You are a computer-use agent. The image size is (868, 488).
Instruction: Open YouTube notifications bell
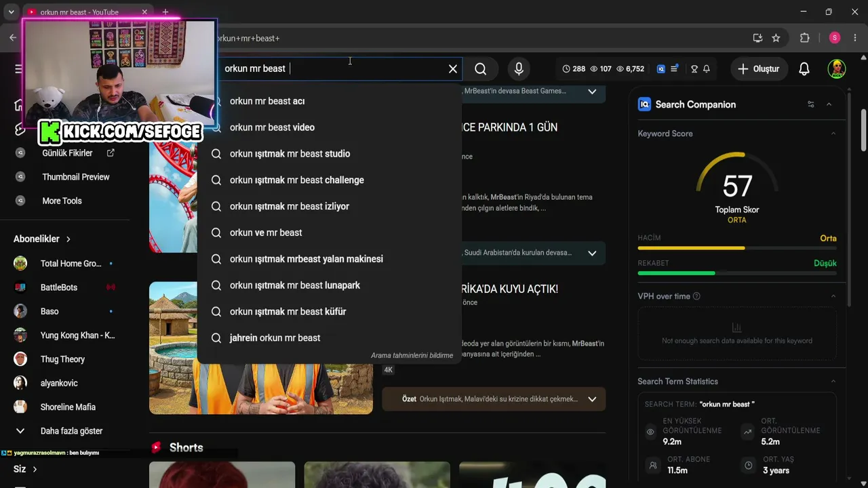[x=804, y=68]
